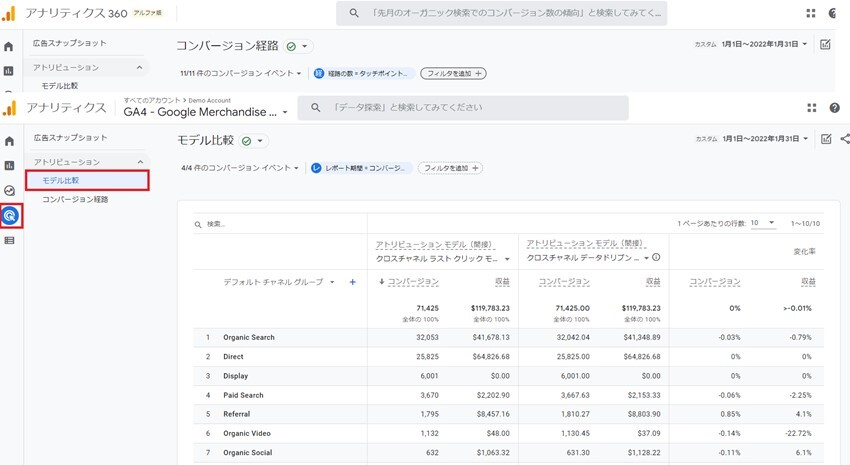This screenshot has height=465, width=850.
Task: Open the rows per page dropdown showing 10
Action: (x=763, y=223)
